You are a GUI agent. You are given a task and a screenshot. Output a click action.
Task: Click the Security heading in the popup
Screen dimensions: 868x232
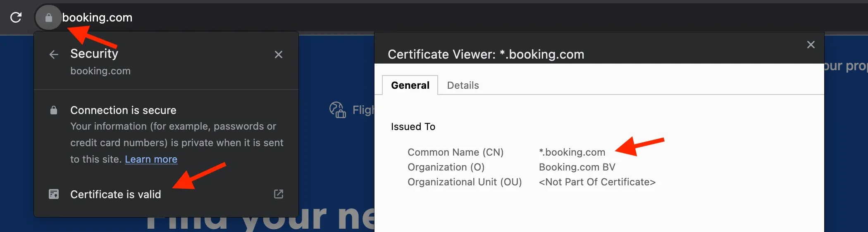click(94, 54)
